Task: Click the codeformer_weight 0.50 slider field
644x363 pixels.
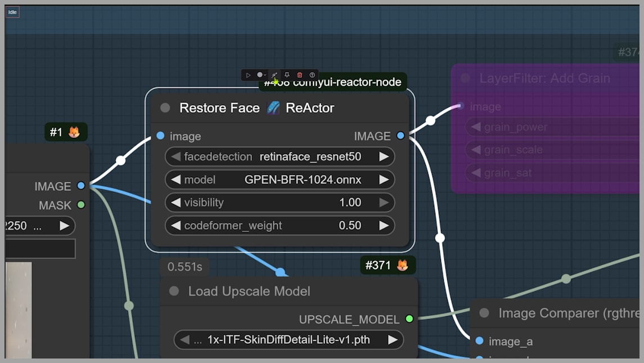Action: (280, 226)
